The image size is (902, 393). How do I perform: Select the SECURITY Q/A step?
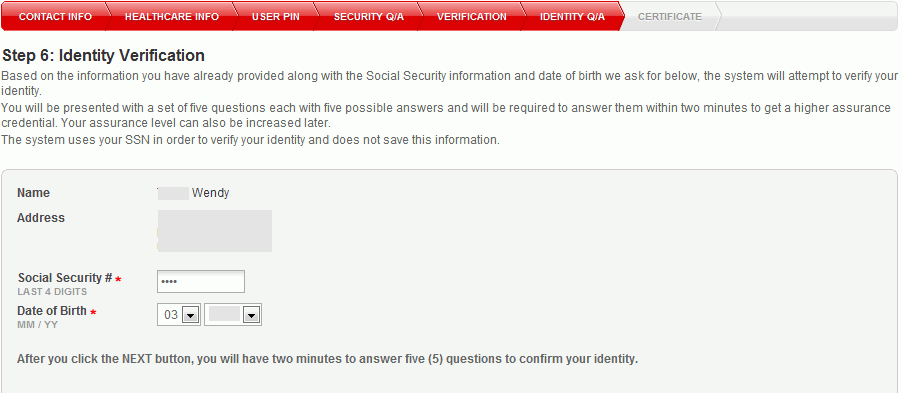[369, 17]
